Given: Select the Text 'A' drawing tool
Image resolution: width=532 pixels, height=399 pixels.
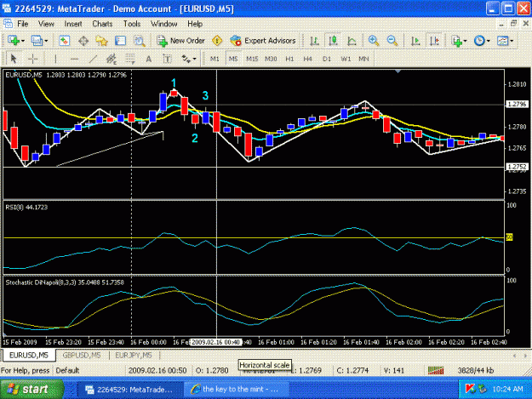Looking at the screenshot, I should tap(149, 59).
